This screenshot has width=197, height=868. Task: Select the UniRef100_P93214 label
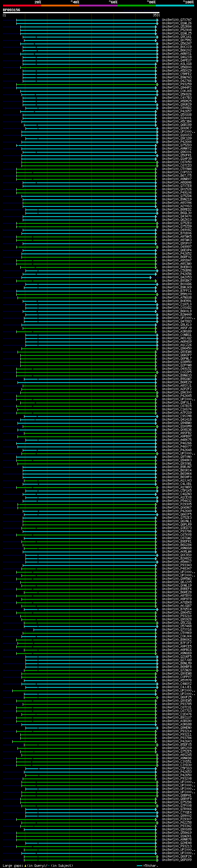(x=176, y=731)
